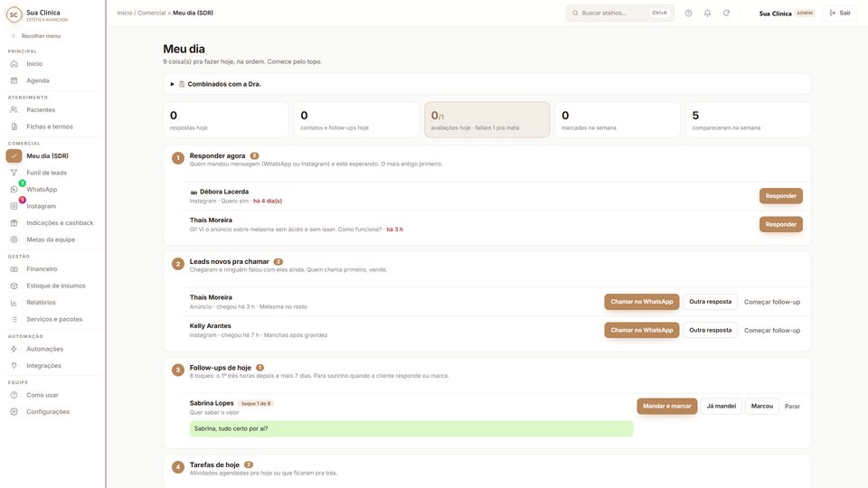Screen dimensions: 868x488
Task: Collapse the sidebar with Recolher menu
Action: tap(36, 36)
